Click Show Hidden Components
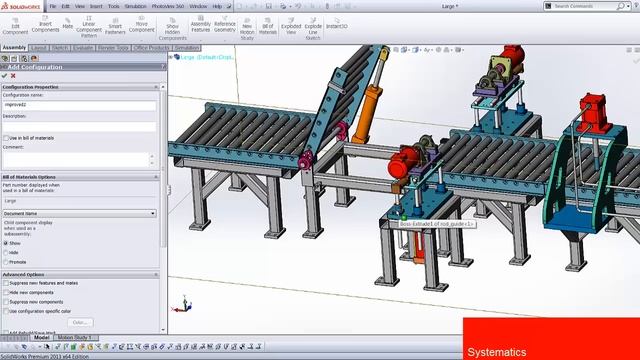The width and height of the screenshot is (640, 360). tap(173, 29)
